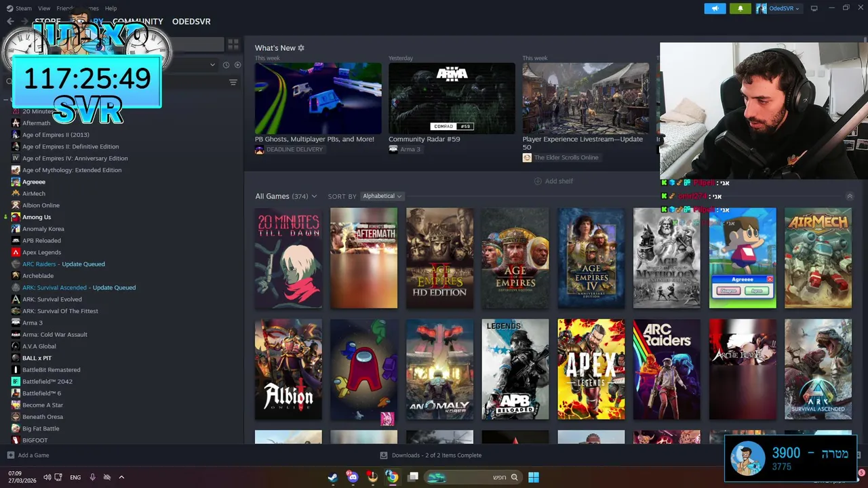The width and height of the screenshot is (868, 488).
Task: Go to the COMMUNITY tab
Action: click(x=138, y=22)
